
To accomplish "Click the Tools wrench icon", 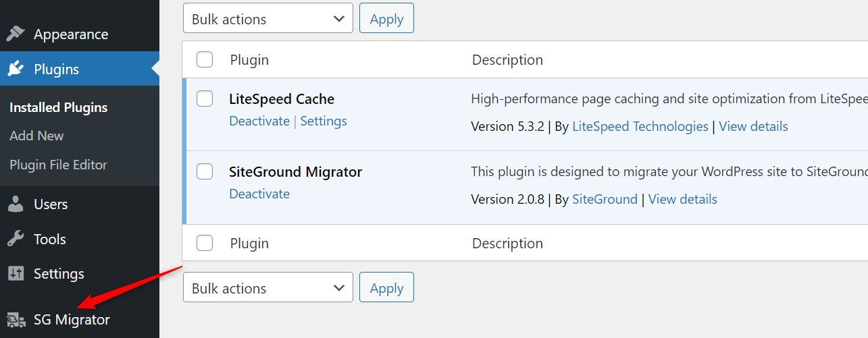I will click(x=16, y=239).
